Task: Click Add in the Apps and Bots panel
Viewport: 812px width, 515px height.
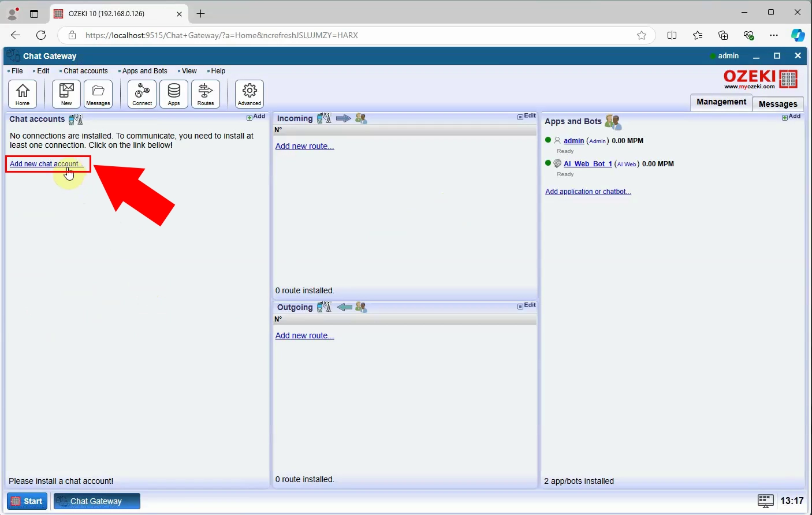Action: click(x=791, y=117)
